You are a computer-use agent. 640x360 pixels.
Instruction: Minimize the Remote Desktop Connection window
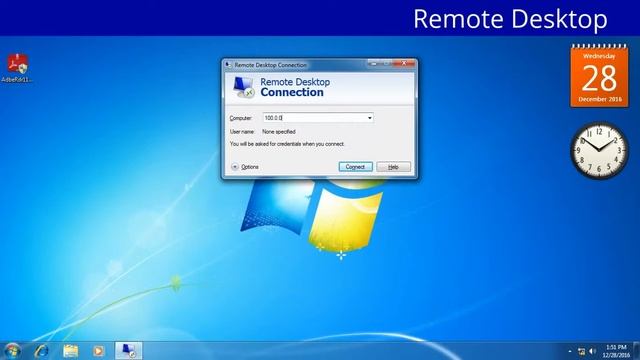click(x=373, y=63)
